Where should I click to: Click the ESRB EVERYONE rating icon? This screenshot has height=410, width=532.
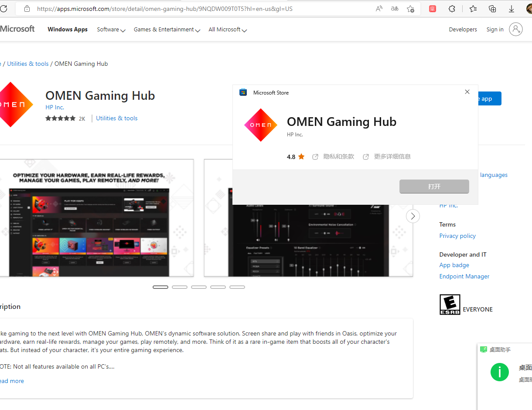450,304
